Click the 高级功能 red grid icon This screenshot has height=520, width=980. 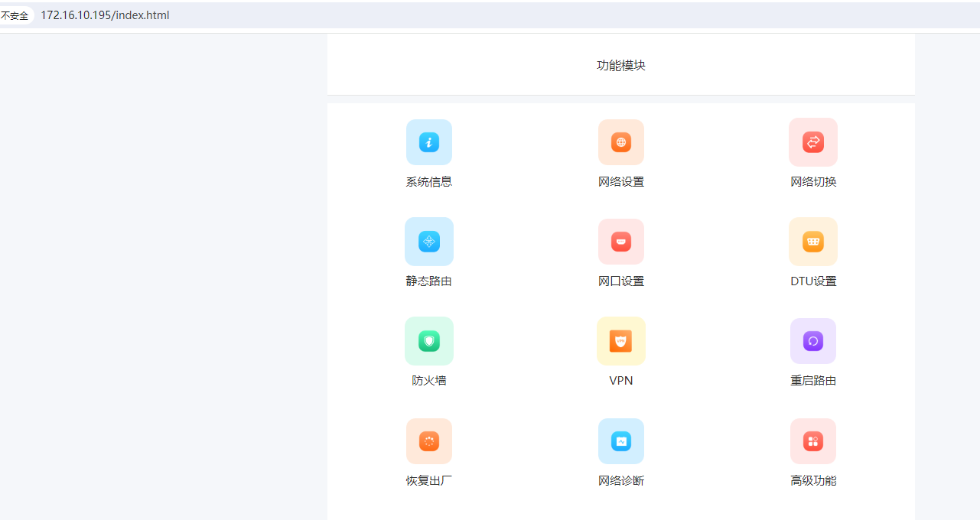coord(813,441)
